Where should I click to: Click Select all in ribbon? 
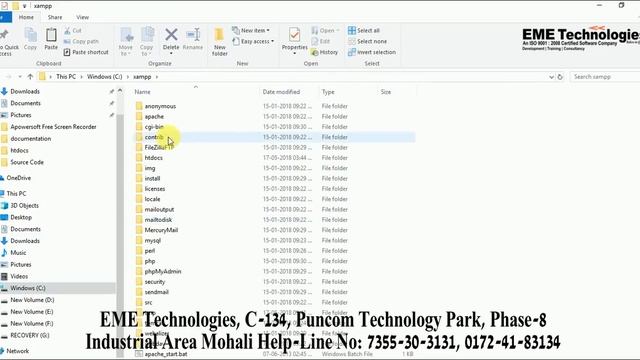point(364,31)
